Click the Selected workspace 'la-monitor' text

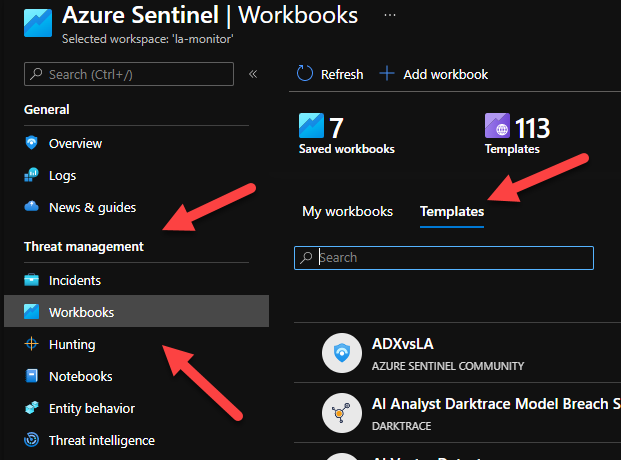click(x=147, y=39)
